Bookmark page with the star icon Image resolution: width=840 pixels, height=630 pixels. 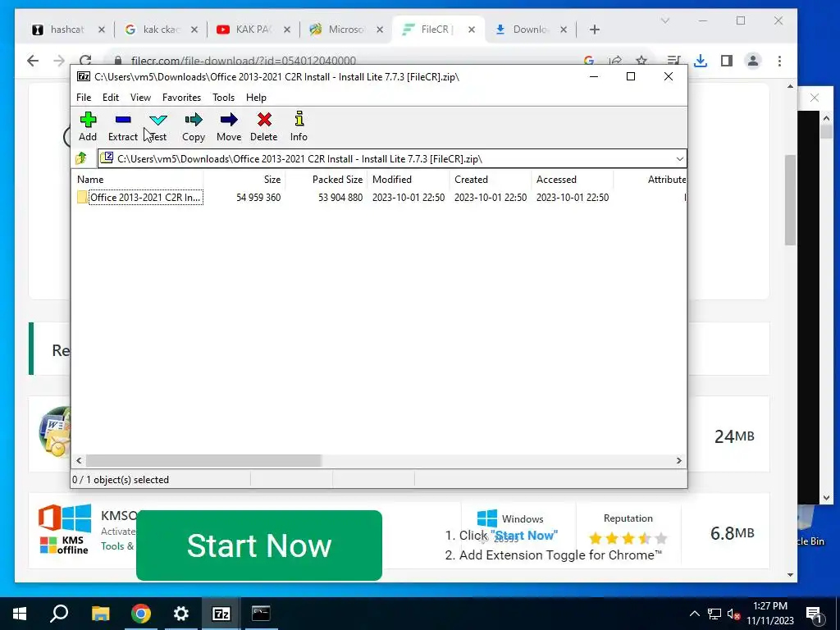pyautogui.click(x=641, y=61)
